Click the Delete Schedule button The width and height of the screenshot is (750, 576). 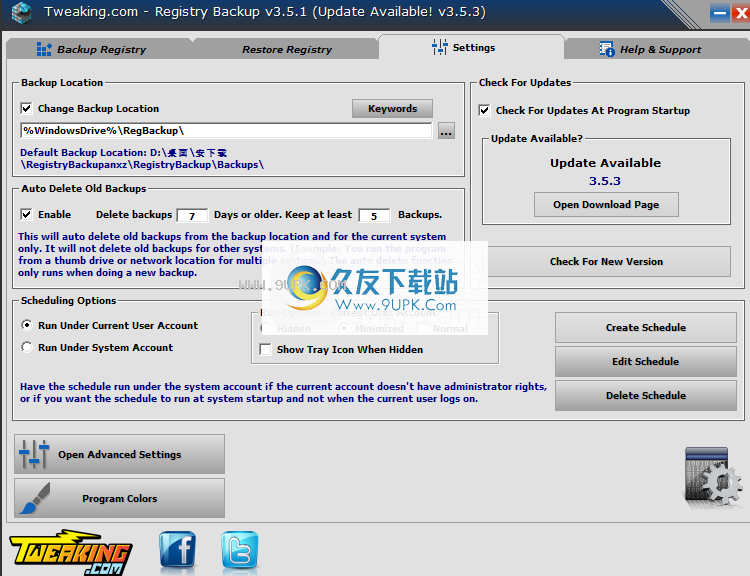coord(646,396)
